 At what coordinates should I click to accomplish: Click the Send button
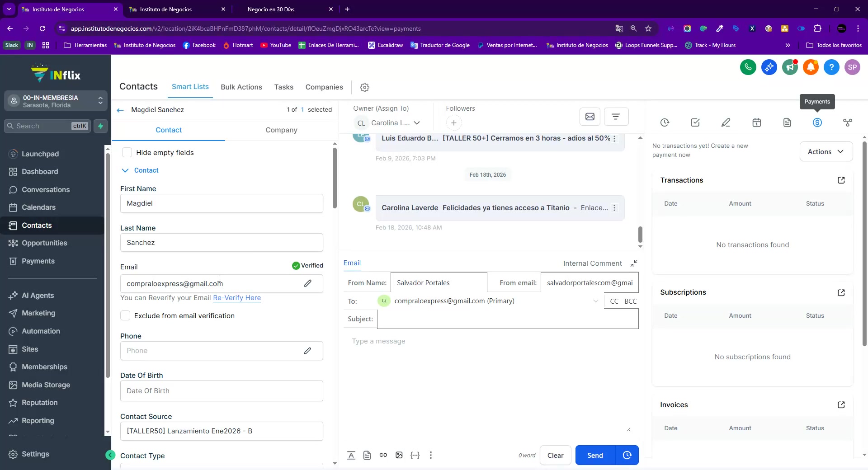point(595,455)
